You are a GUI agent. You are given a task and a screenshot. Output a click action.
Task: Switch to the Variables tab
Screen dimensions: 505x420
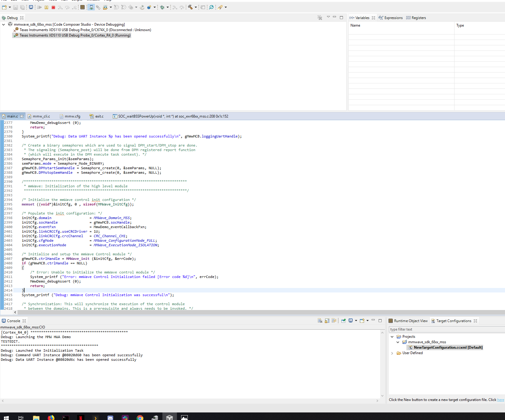(x=362, y=18)
